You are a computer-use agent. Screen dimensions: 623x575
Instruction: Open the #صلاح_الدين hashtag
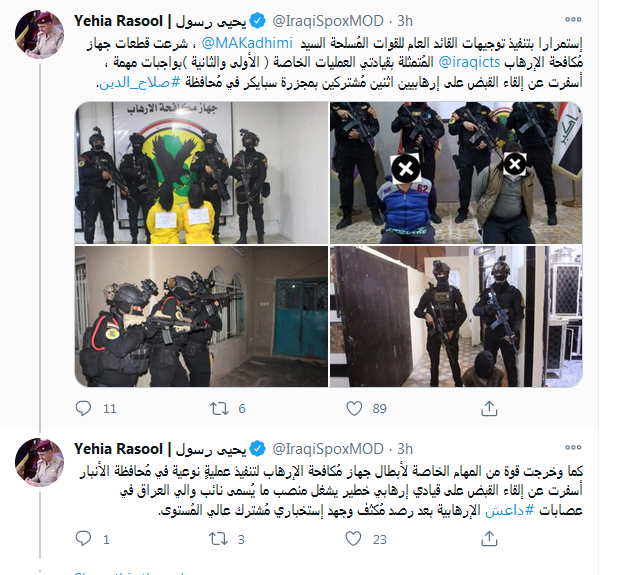click(x=139, y=82)
